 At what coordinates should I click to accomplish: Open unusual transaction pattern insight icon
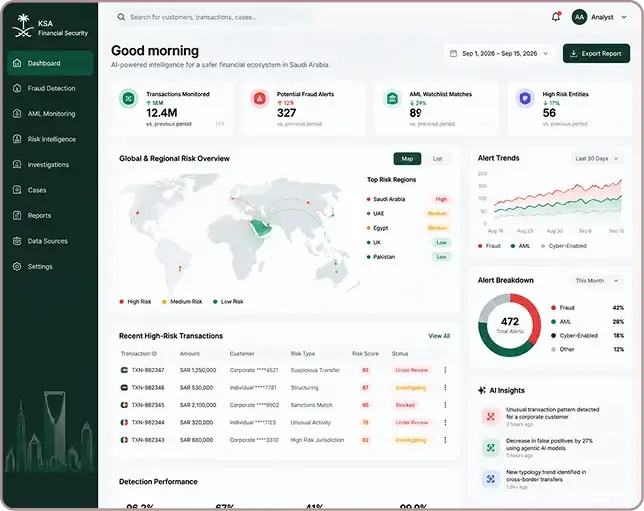(490, 417)
